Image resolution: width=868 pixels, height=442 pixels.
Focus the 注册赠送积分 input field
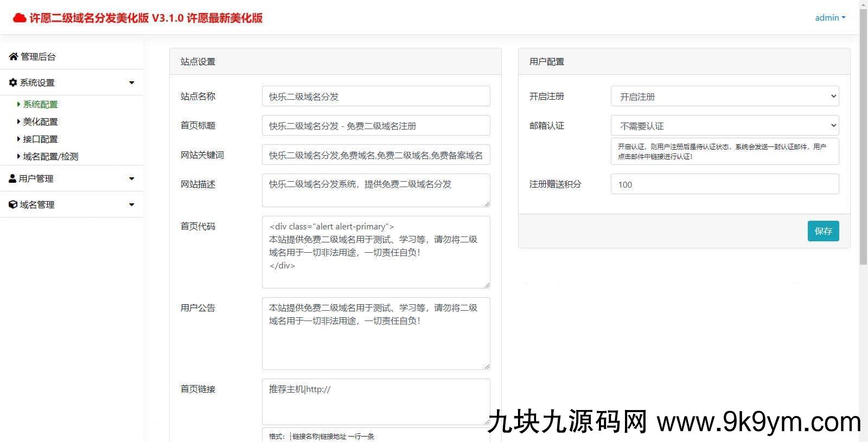pyautogui.click(x=725, y=184)
